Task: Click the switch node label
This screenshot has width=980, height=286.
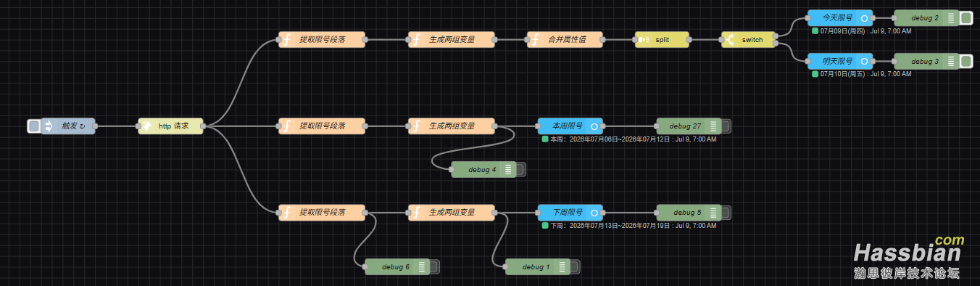Action: (x=752, y=40)
